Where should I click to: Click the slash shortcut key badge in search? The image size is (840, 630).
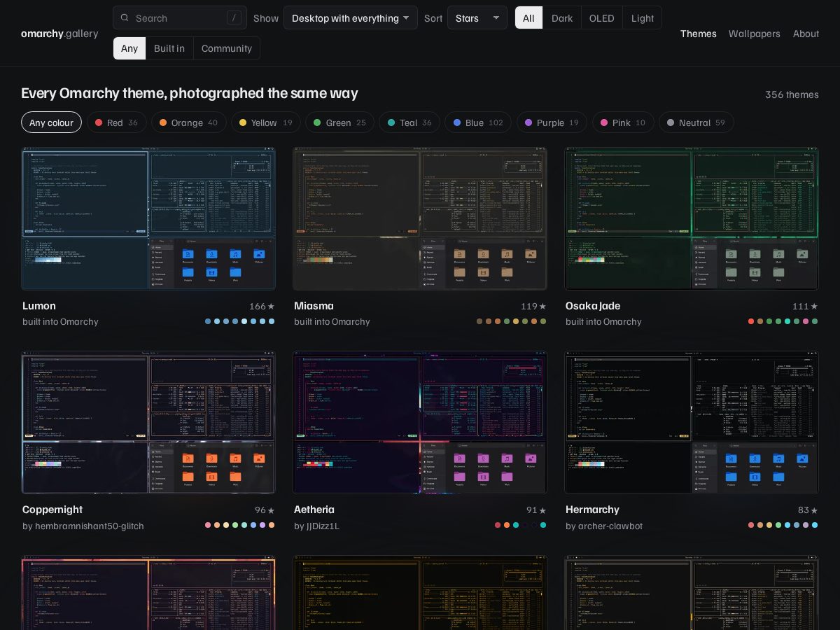(x=234, y=18)
